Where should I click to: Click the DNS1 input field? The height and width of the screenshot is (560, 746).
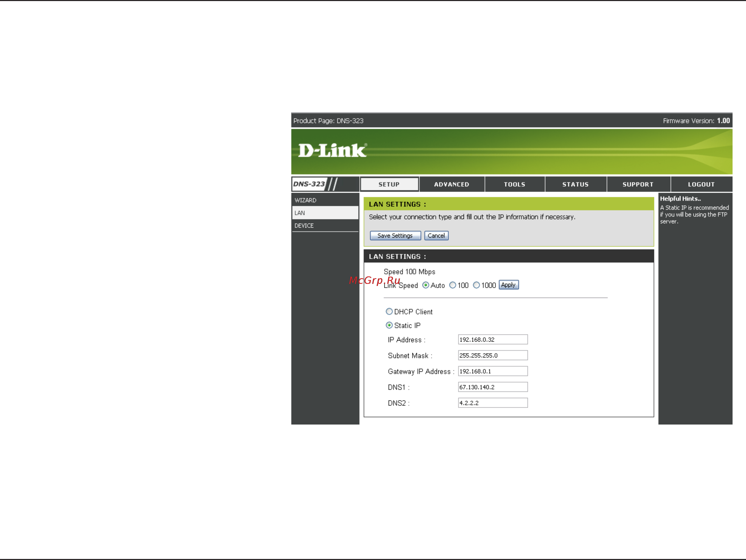pos(493,387)
